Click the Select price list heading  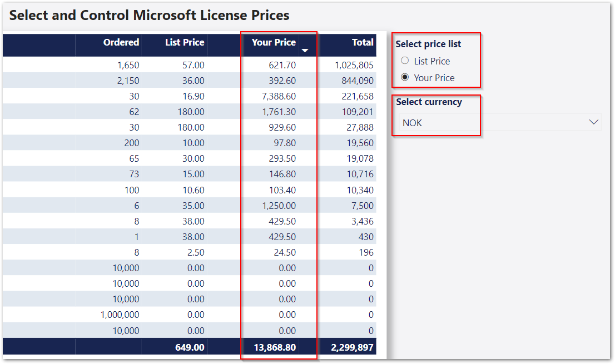click(428, 44)
